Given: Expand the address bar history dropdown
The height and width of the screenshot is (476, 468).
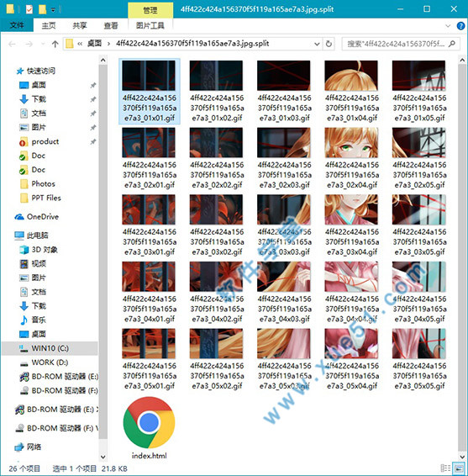Looking at the screenshot, I should click(x=317, y=44).
